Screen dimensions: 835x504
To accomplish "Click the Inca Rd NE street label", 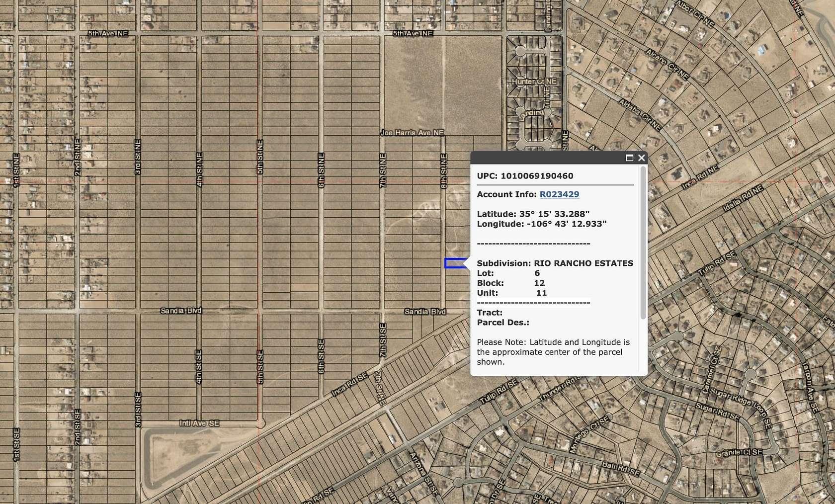I will click(x=700, y=177).
